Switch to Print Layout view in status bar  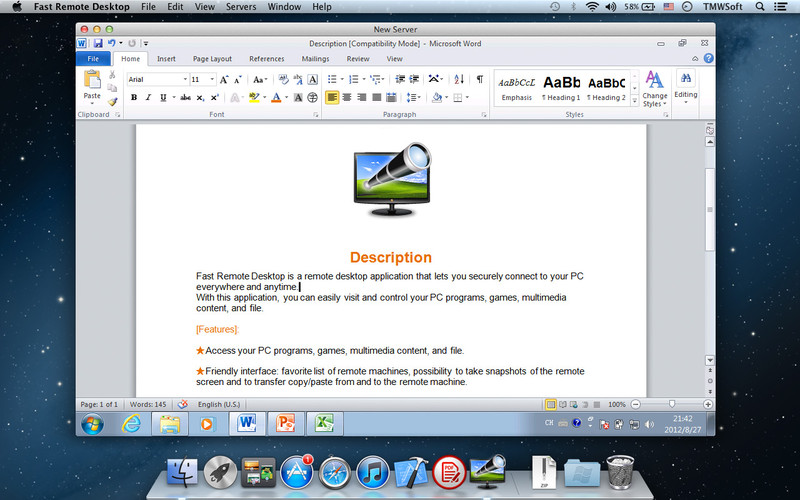pos(551,405)
